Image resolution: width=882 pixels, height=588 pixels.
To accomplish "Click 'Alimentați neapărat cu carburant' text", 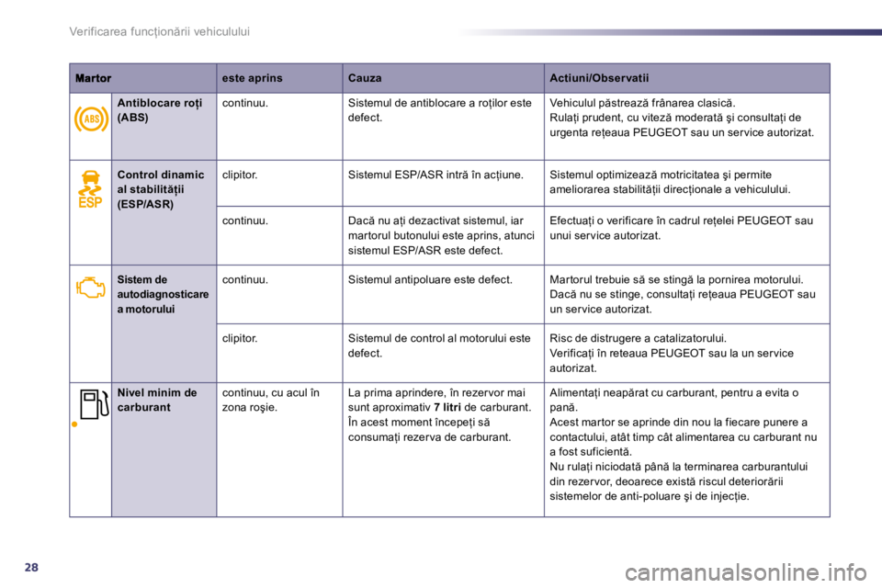I will [673, 400].
